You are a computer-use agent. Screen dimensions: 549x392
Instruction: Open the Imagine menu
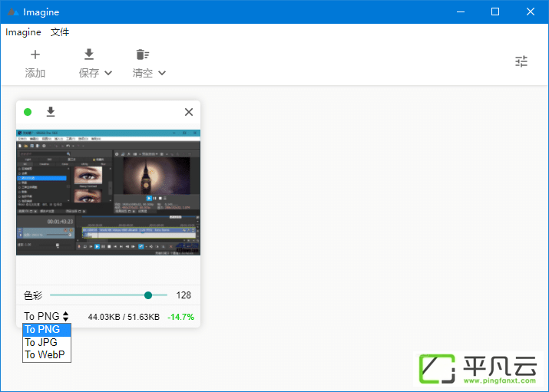tap(23, 32)
